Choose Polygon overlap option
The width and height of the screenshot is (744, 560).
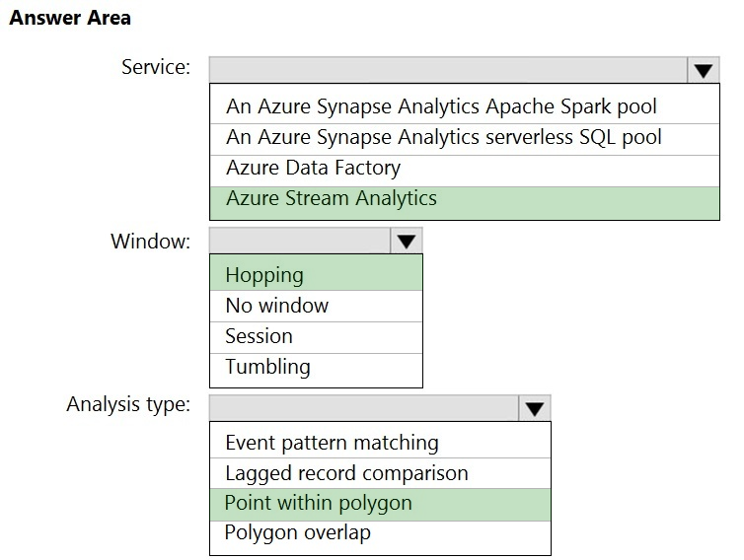[298, 533]
